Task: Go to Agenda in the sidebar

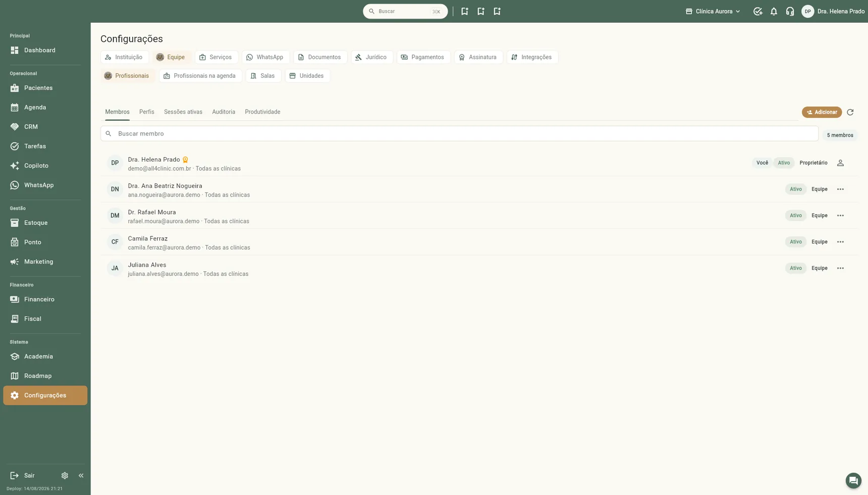Action: (x=45, y=107)
